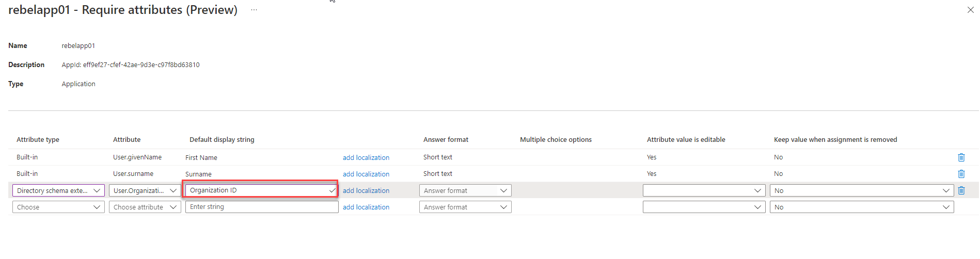Add localization for Organization ID
Viewport: 980px width, 259px height.
tap(366, 190)
